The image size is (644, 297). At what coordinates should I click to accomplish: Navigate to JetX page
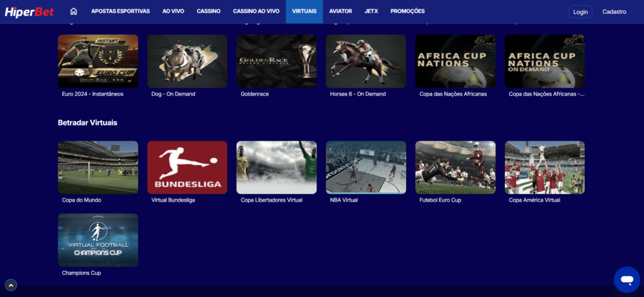[371, 11]
